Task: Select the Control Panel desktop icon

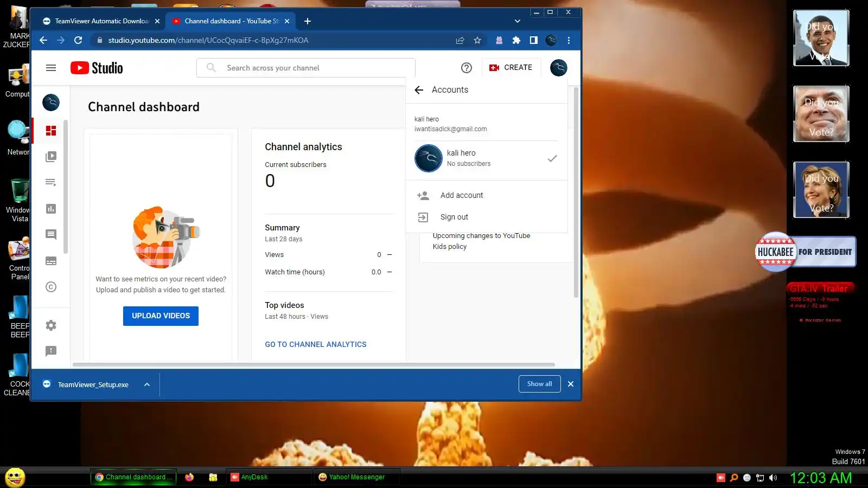Action: click(18, 258)
